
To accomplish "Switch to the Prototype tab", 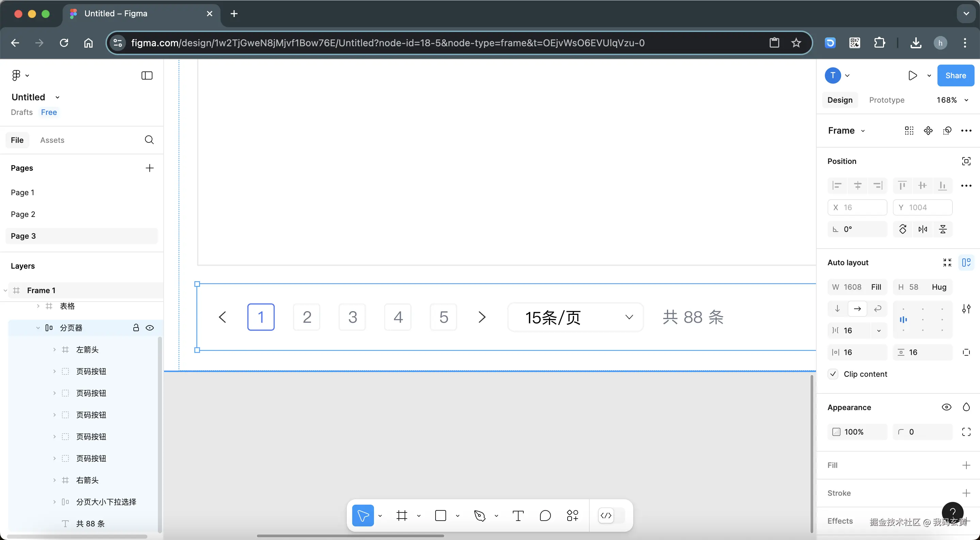I will [886, 100].
